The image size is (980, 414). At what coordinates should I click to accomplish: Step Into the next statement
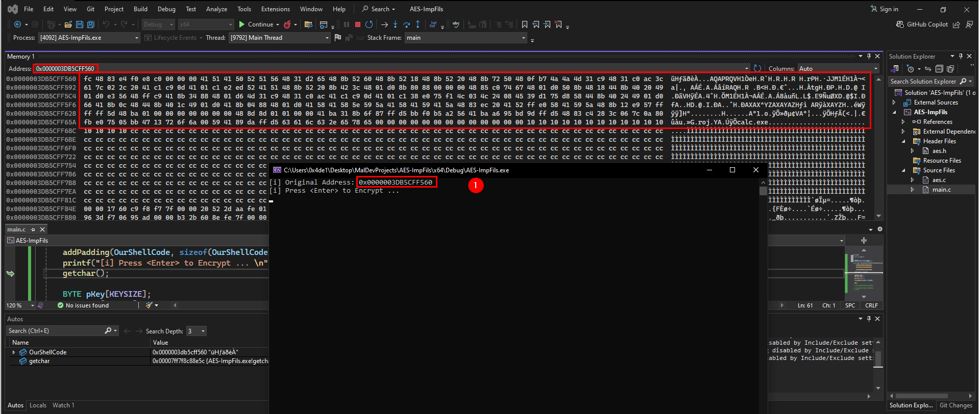click(x=395, y=24)
